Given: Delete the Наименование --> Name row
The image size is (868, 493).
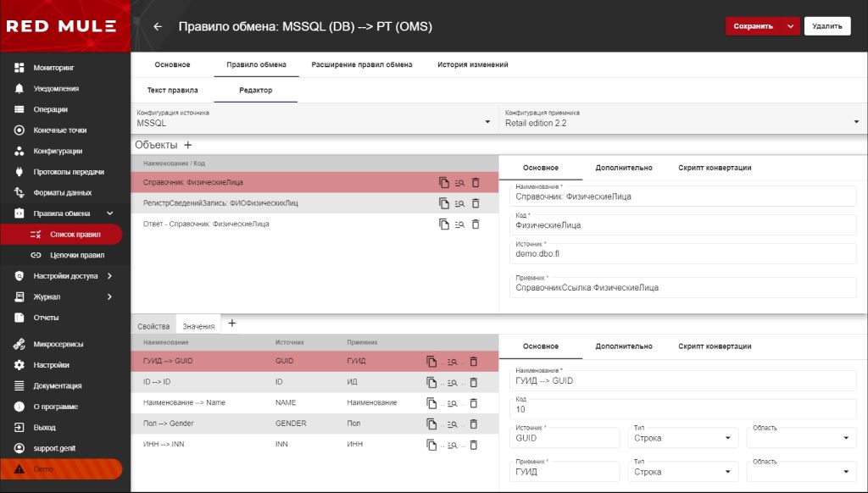Looking at the screenshot, I should tap(473, 403).
